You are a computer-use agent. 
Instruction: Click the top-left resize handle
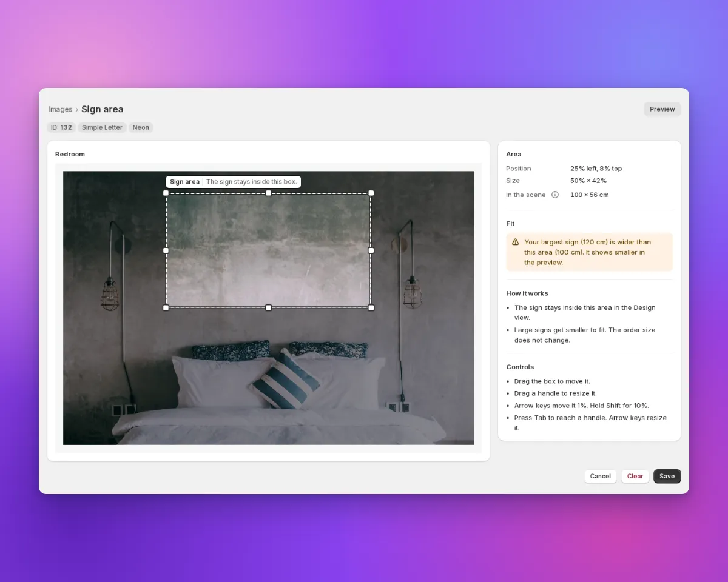[x=166, y=193]
